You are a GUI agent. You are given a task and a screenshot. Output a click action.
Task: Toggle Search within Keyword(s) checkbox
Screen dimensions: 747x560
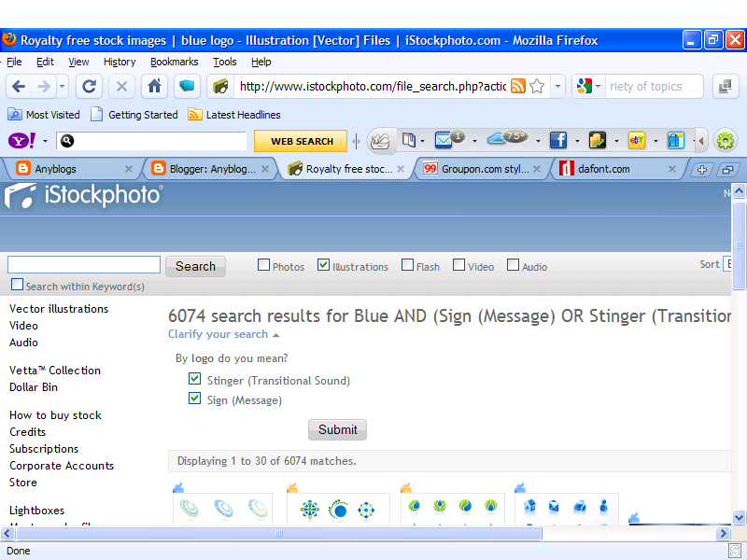tap(17, 285)
